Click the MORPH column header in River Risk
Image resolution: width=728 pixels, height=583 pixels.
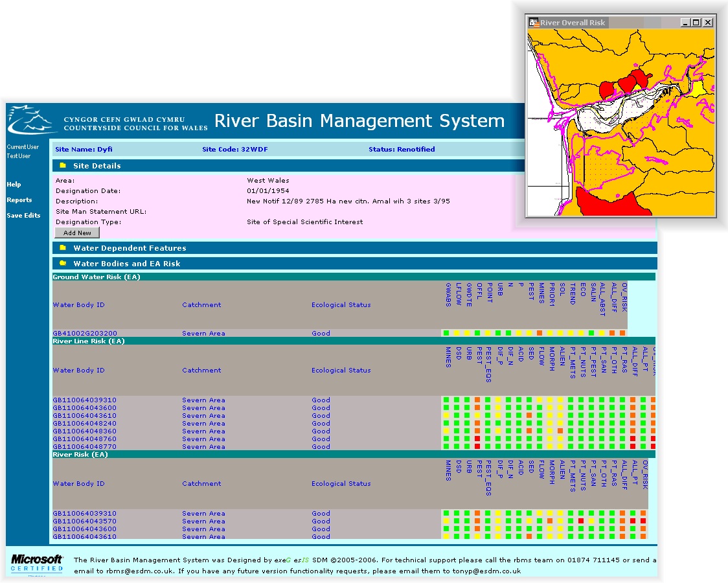pos(552,472)
